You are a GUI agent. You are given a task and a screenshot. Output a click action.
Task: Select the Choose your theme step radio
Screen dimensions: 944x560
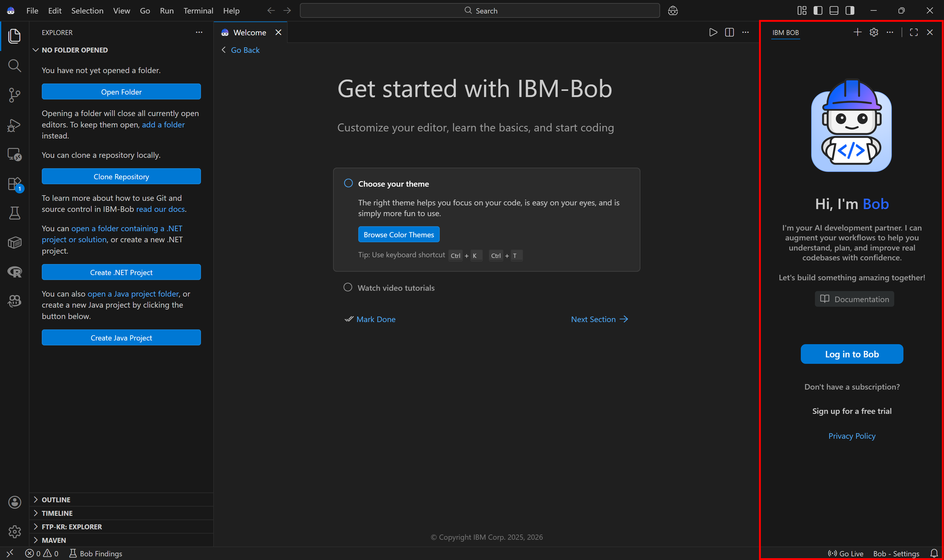pos(348,183)
